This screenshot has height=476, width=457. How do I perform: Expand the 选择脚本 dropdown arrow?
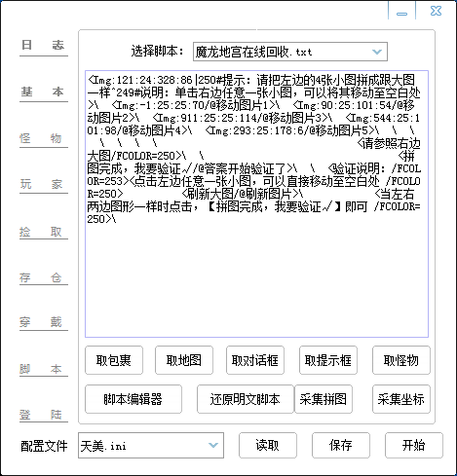click(x=377, y=52)
